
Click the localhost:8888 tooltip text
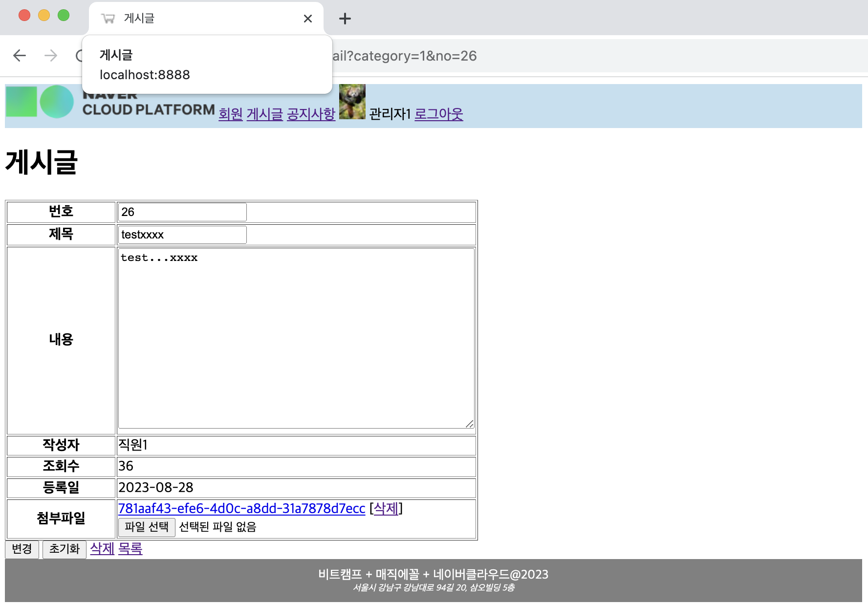pyautogui.click(x=145, y=75)
